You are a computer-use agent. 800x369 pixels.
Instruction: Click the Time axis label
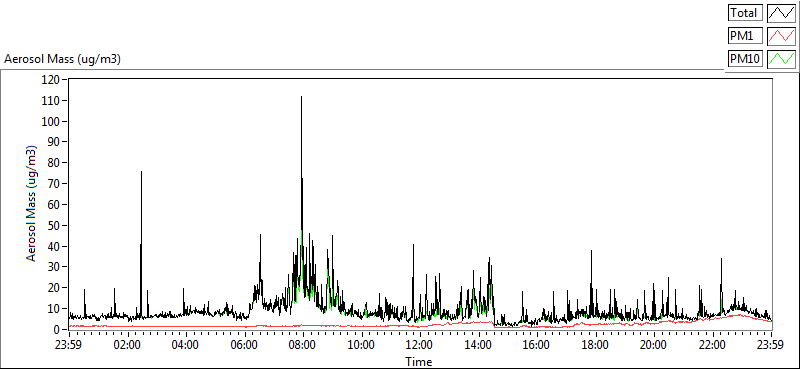point(419,362)
